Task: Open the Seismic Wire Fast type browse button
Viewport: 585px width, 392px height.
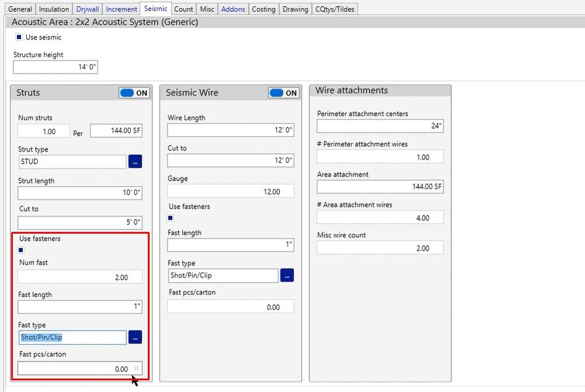Action: point(287,275)
